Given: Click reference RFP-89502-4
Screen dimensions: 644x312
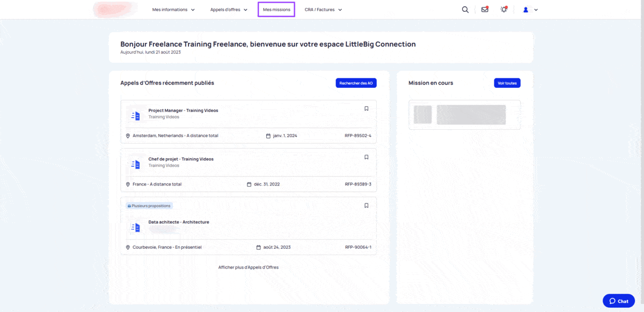Looking at the screenshot, I should pyautogui.click(x=358, y=136).
